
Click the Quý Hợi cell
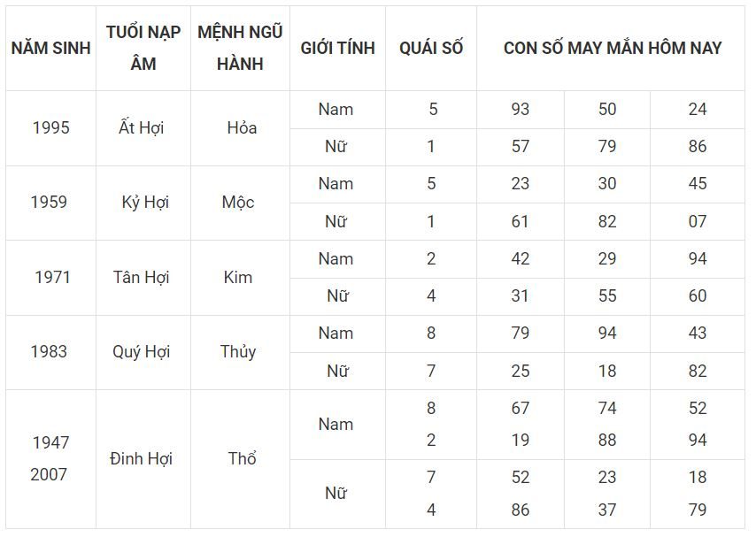point(141,351)
